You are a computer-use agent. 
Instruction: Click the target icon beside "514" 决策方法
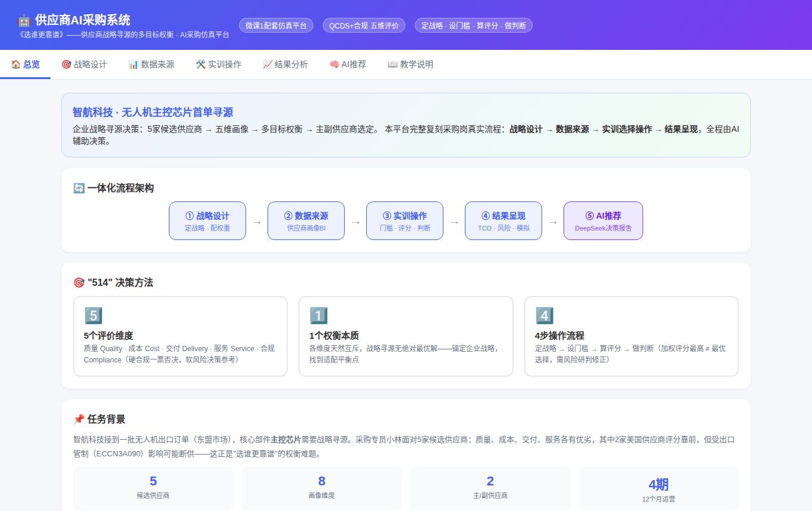78,283
